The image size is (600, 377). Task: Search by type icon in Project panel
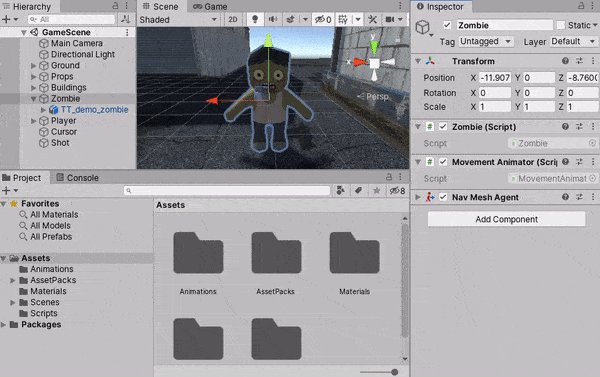point(340,190)
